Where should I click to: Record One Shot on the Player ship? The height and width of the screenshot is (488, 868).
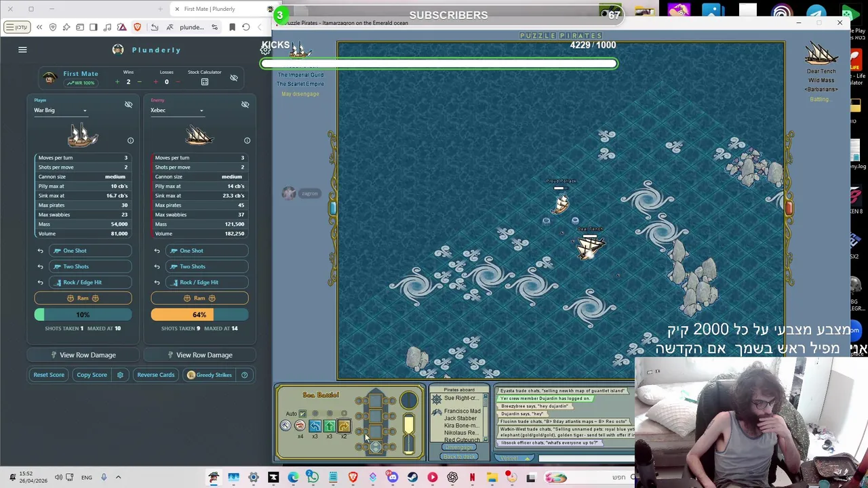tap(91, 251)
